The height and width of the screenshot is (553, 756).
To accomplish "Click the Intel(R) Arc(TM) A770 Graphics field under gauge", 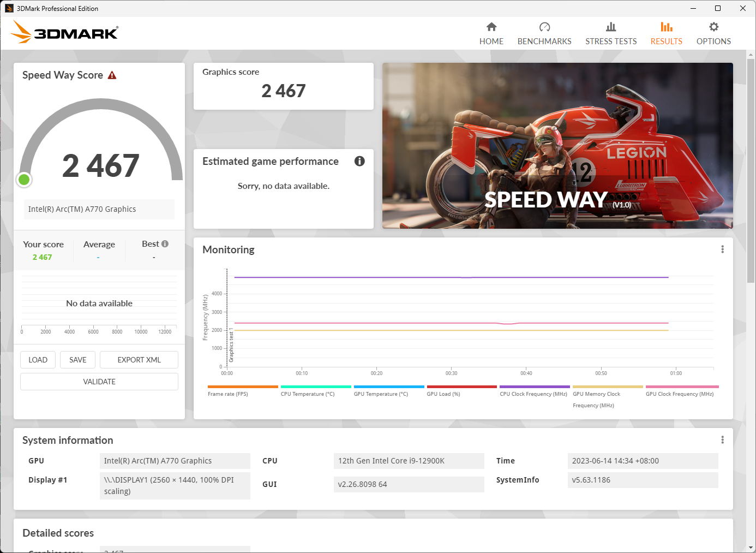I will (99, 209).
